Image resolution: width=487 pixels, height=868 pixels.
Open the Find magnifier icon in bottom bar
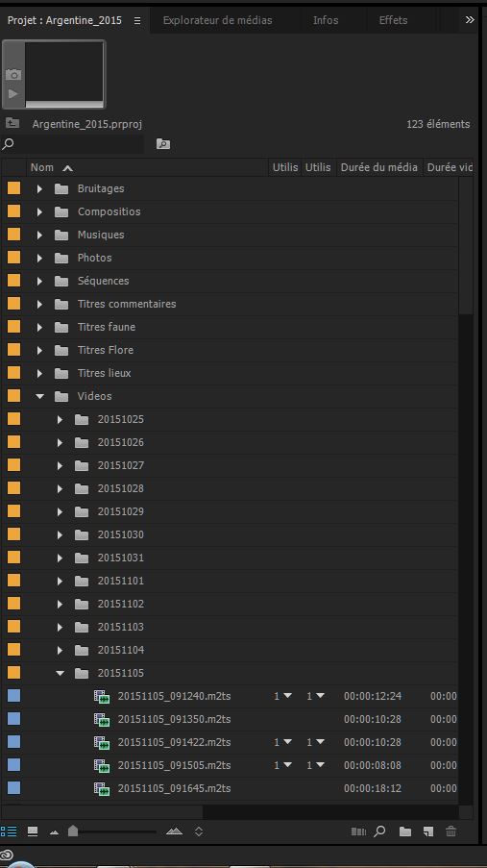(x=379, y=831)
